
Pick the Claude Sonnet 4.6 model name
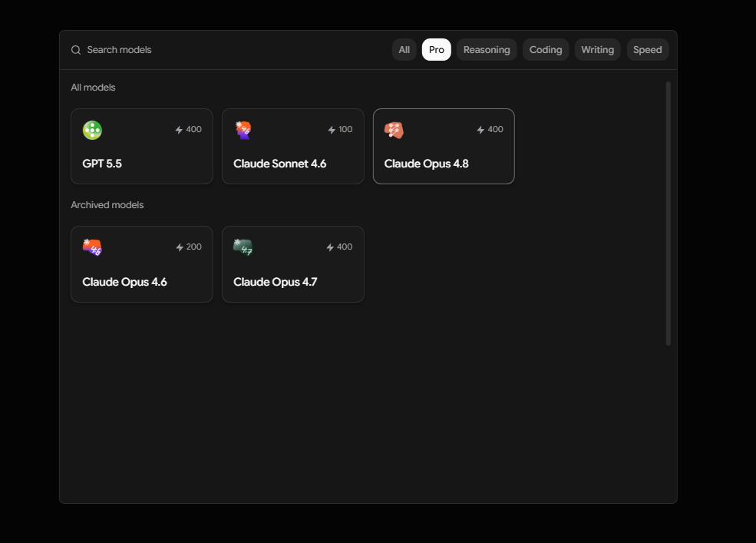(279, 164)
